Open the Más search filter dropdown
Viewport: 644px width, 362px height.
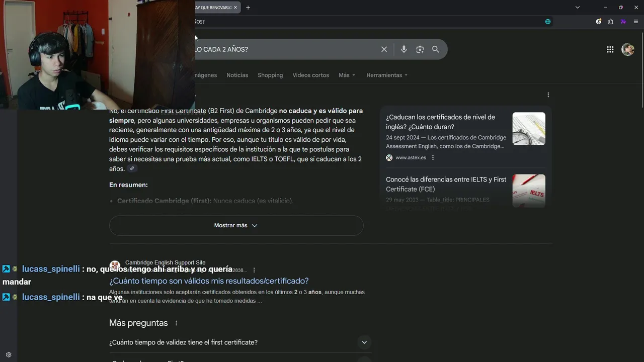[x=347, y=75]
